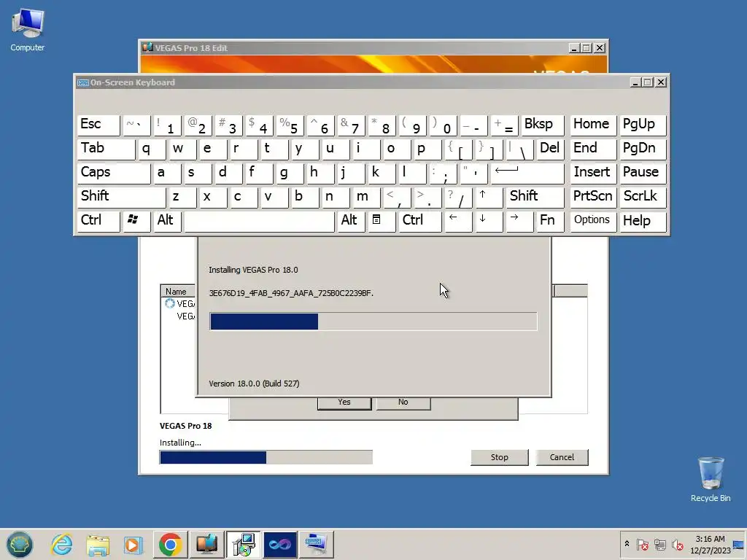
Task: Open the VEGAS monitor taskbar icon
Action: click(x=206, y=544)
